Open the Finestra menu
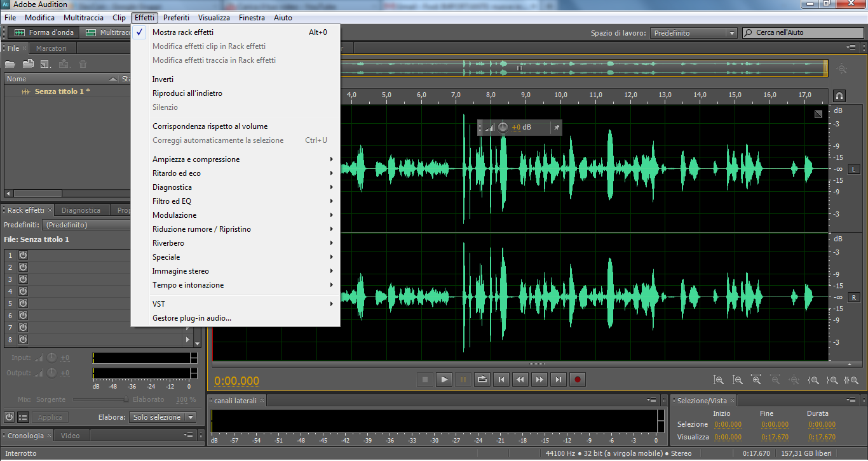The width and height of the screenshot is (868, 461). pos(252,18)
